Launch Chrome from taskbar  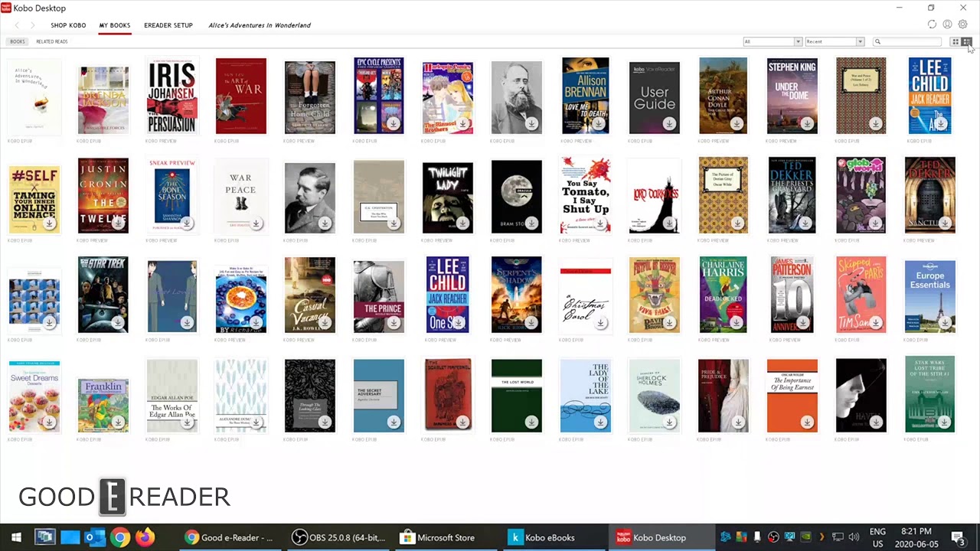(x=119, y=537)
